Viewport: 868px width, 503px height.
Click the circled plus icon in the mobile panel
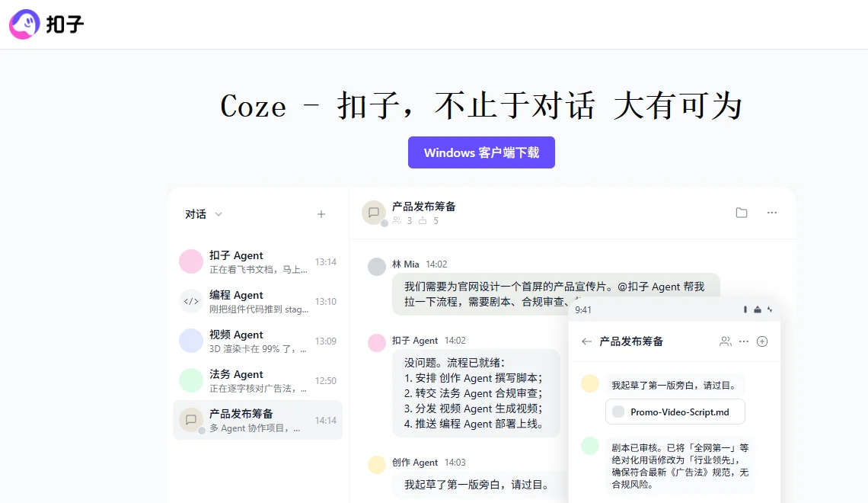[762, 341]
